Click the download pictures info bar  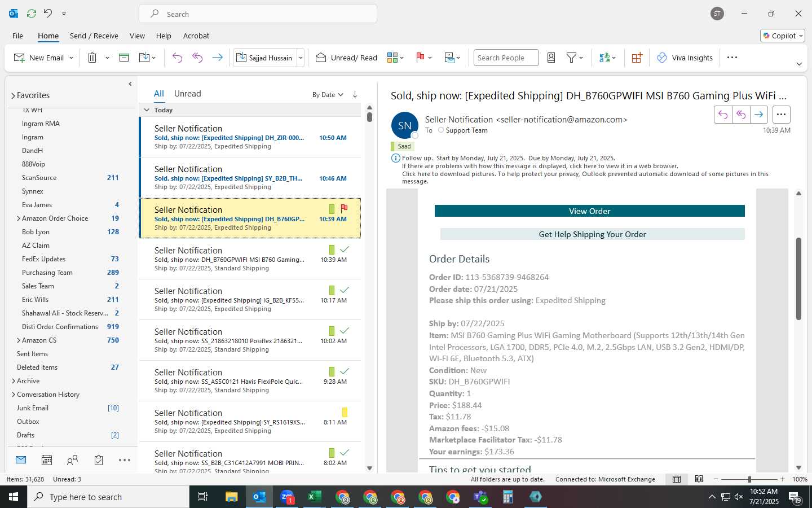pyautogui.click(x=585, y=178)
